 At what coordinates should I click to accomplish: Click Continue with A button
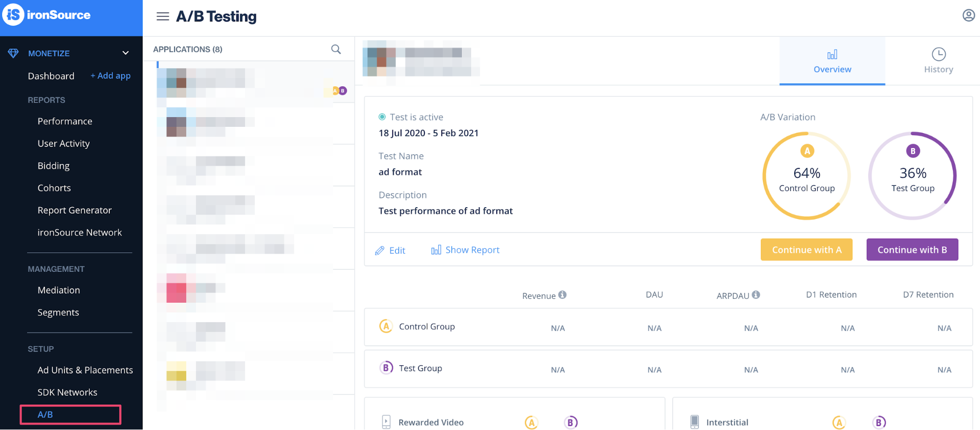806,250
